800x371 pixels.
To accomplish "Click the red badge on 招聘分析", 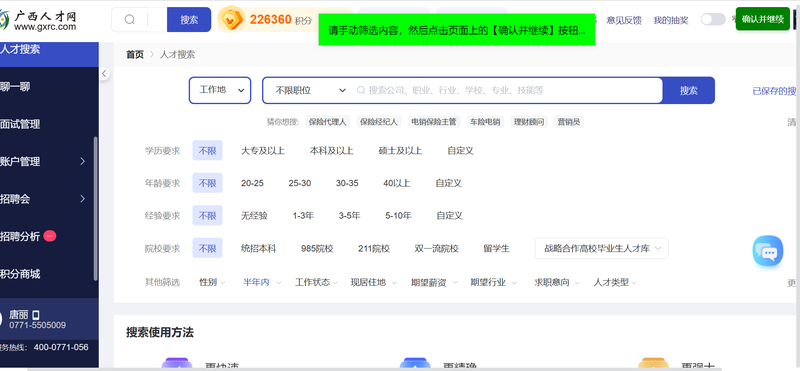I will (49, 236).
